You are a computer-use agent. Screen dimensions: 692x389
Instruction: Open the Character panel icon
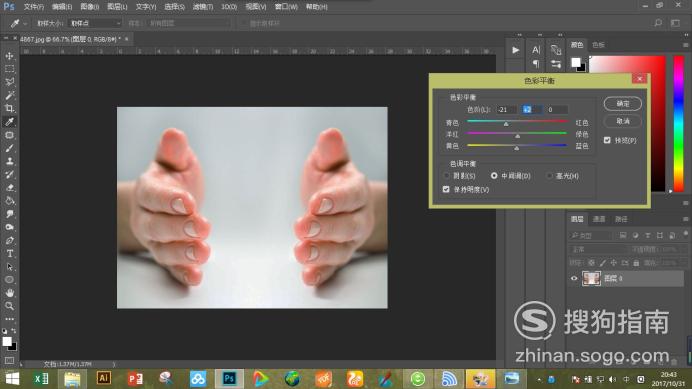(536, 50)
